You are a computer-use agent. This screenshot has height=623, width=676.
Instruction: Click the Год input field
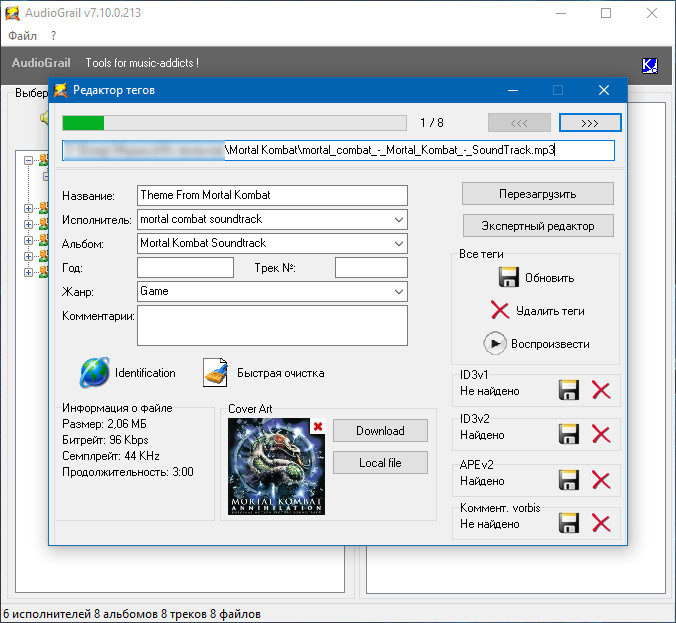click(x=185, y=268)
